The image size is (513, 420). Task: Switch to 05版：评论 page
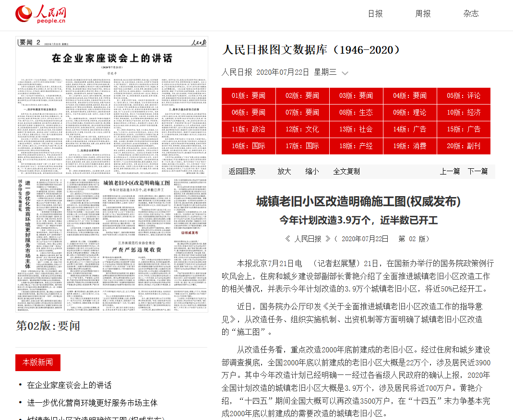(x=464, y=95)
